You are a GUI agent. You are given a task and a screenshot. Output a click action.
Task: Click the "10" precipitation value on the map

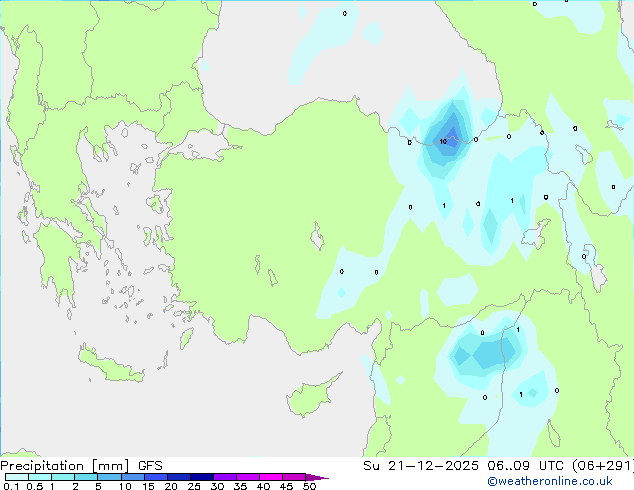coord(443,142)
